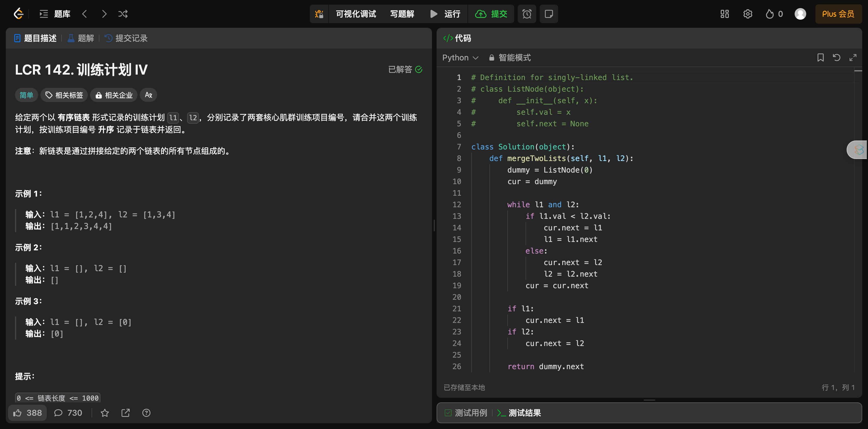Open the user avatar menu
Screen dimensions: 868x429
click(800, 14)
